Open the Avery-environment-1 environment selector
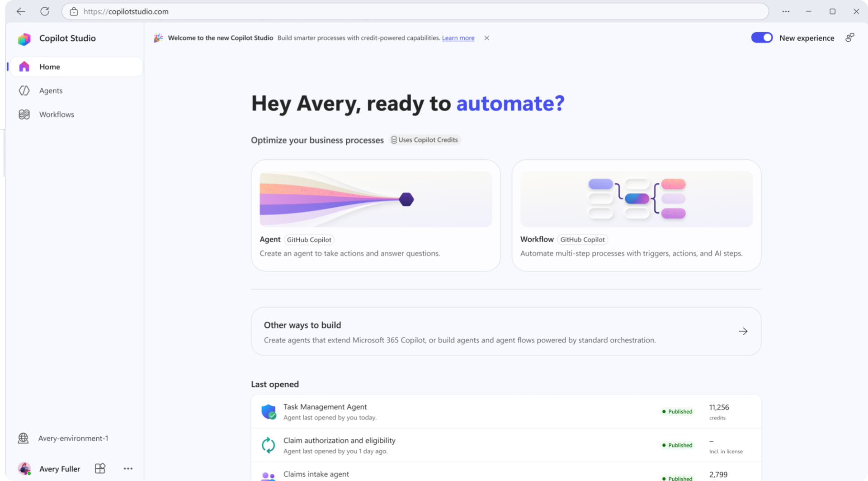Viewport: 868px width, 481px height. [x=63, y=438]
